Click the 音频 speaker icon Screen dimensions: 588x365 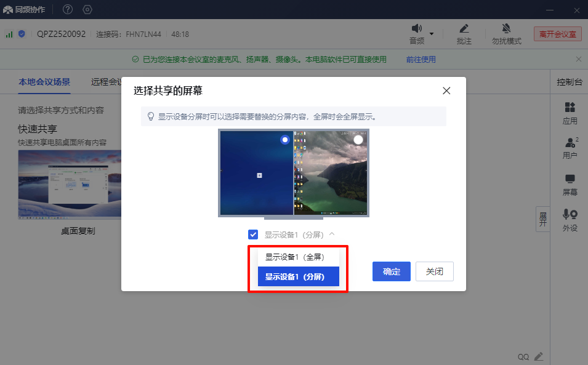tap(417, 29)
